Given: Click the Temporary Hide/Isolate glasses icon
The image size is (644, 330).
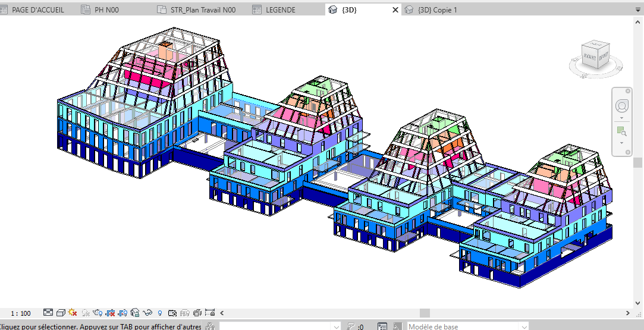Looking at the screenshot, I should [147, 313].
